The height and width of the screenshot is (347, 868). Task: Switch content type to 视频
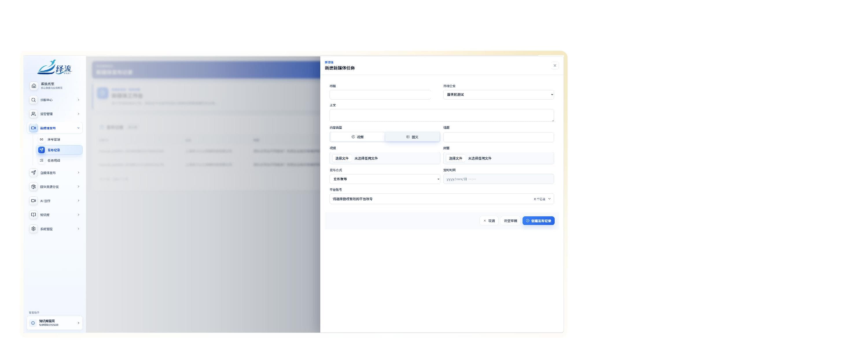(358, 137)
